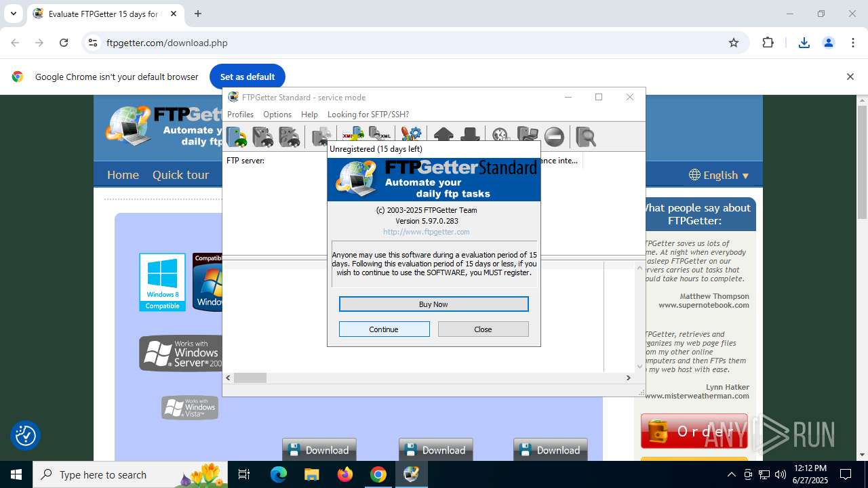Click the Buy Now button
868x488 pixels.
[434, 304]
